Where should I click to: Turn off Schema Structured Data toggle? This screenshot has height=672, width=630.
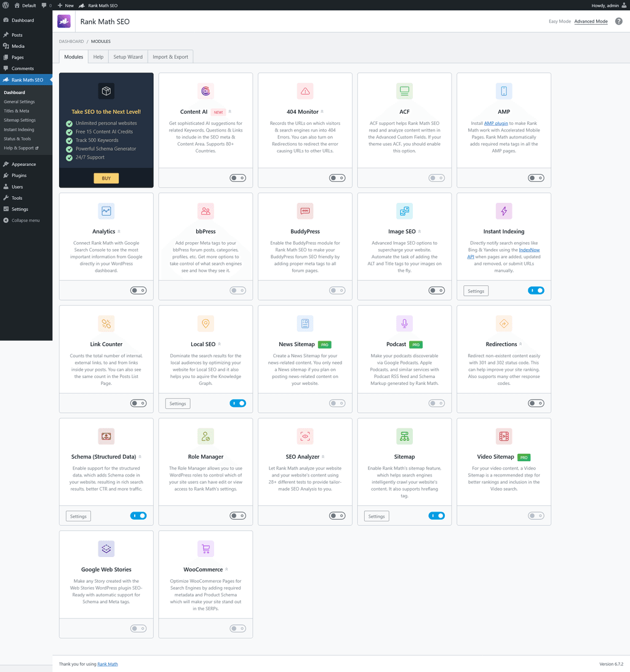(x=138, y=516)
